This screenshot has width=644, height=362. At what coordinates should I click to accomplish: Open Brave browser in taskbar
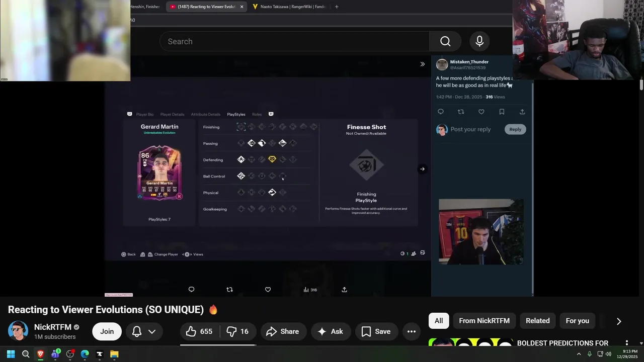[40, 354]
